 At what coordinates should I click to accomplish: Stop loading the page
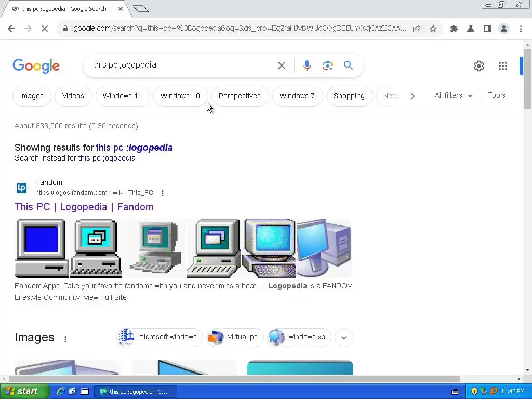pyautogui.click(x=45, y=29)
